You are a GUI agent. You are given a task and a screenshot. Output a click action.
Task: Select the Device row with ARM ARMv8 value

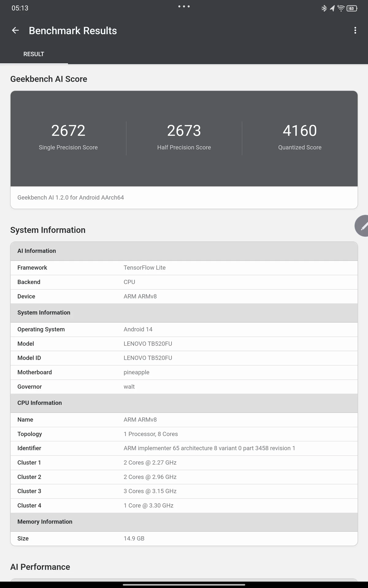pos(184,296)
